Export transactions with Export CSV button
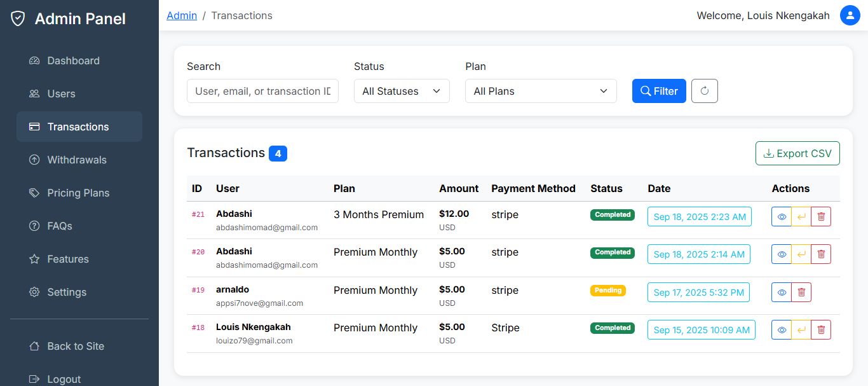The height and width of the screenshot is (386, 868). tap(797, 153)
